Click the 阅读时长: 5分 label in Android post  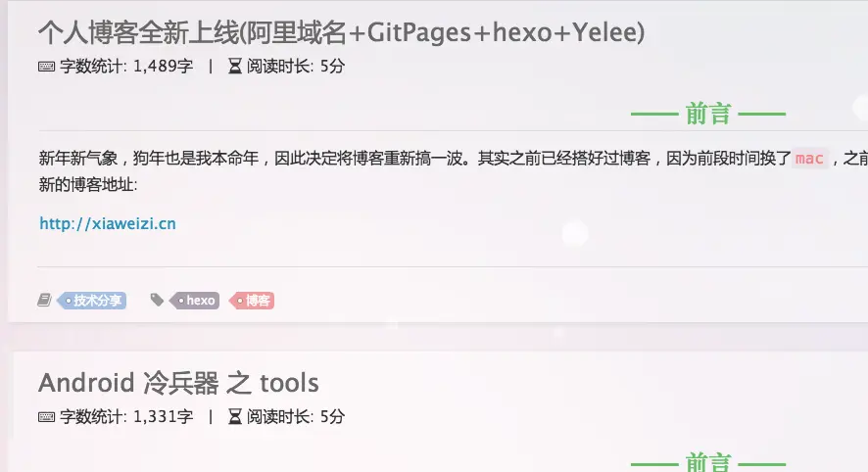click(296, 416)
